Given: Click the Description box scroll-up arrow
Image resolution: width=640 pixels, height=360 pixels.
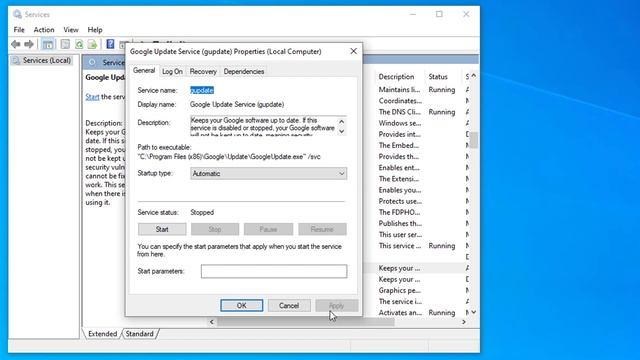Looking at the screenshot, I should tap(342, 122).
